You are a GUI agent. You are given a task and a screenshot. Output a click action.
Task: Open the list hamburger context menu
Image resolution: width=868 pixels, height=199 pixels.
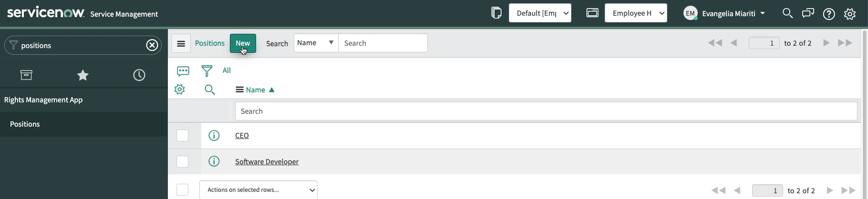[x=181, y=43]
